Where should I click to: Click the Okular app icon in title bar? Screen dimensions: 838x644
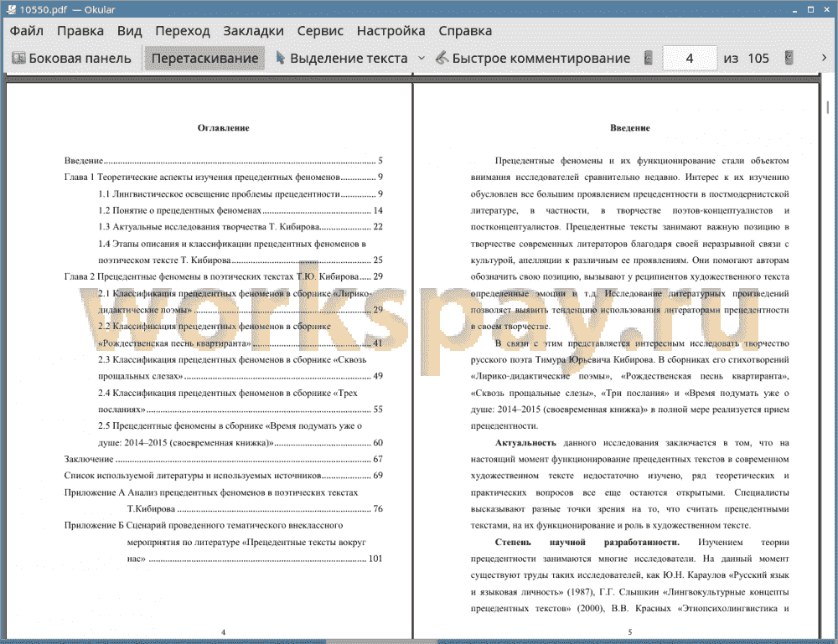11,9
